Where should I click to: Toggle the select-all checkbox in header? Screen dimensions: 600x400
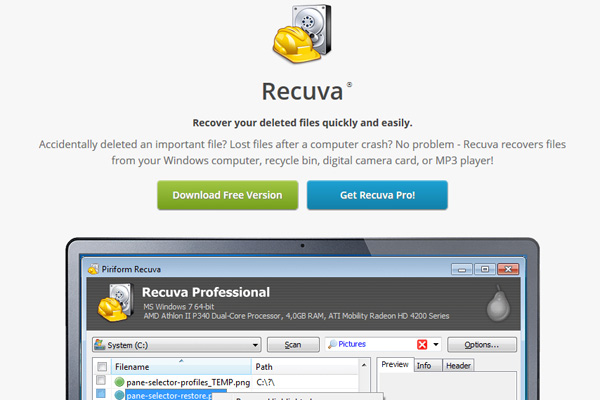pos(102,367)
